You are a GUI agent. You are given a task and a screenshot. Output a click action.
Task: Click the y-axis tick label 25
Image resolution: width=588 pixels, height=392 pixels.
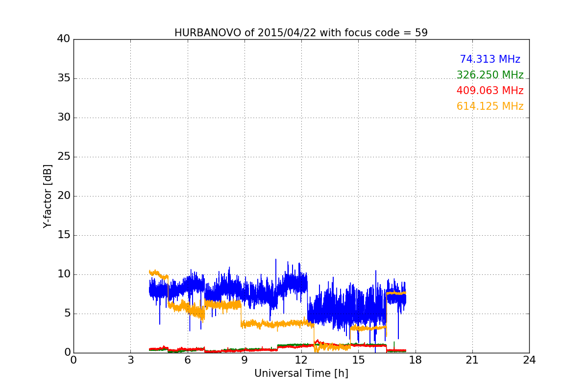64,157
